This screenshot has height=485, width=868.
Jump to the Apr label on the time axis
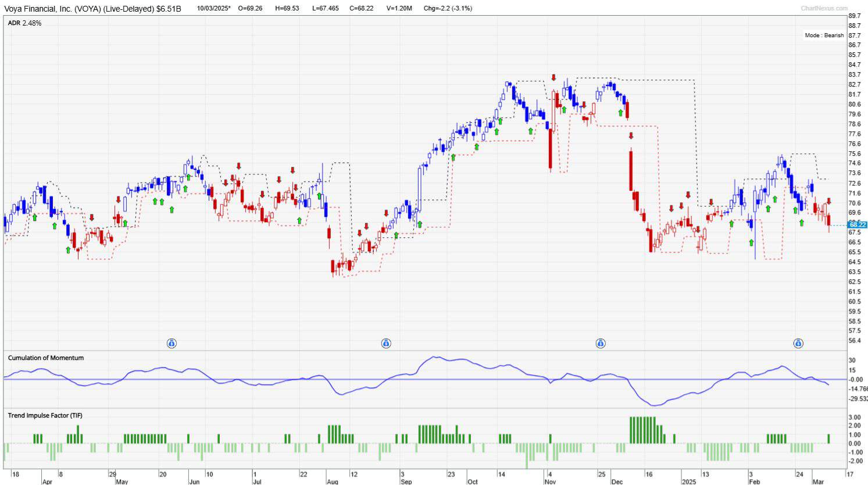click(x=47, y=482)
